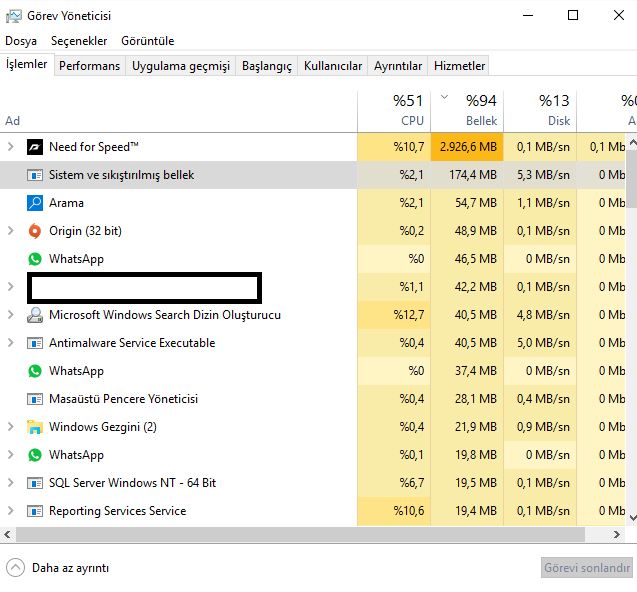Expand the SQL Server Windows NT group

pyautogui.click(x=11, y=483)
